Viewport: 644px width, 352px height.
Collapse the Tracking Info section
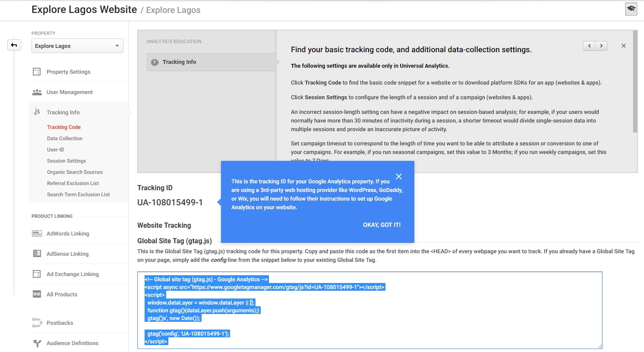[63, 112]
